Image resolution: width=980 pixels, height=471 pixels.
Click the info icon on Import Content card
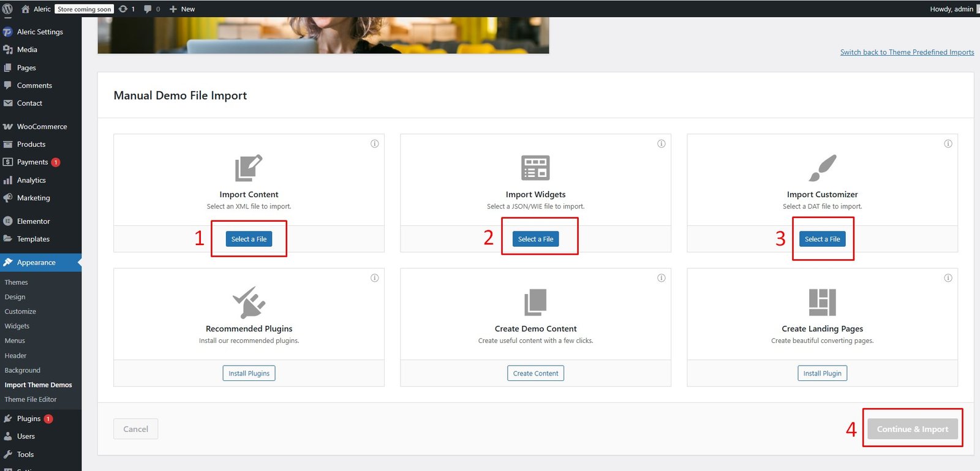[374, 144]
